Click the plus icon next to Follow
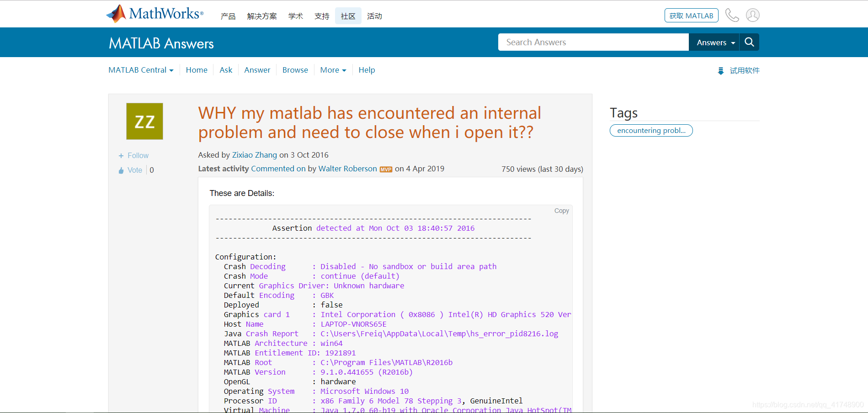868x413 pixels. [121, 156]
